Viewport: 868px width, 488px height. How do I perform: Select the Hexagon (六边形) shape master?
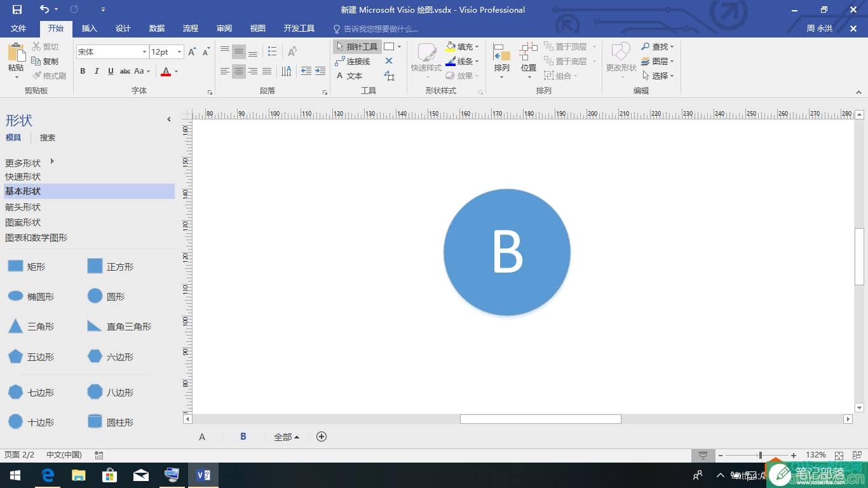[x=111, y=356]
